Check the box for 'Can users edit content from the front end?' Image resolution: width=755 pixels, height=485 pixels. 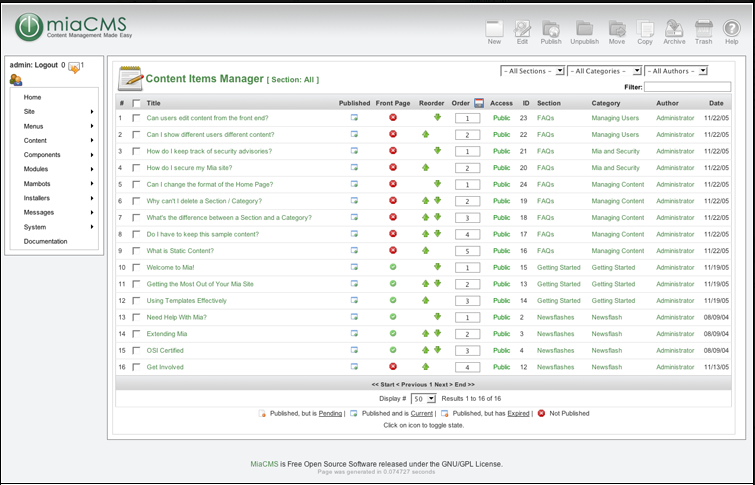tap(136, 118)
